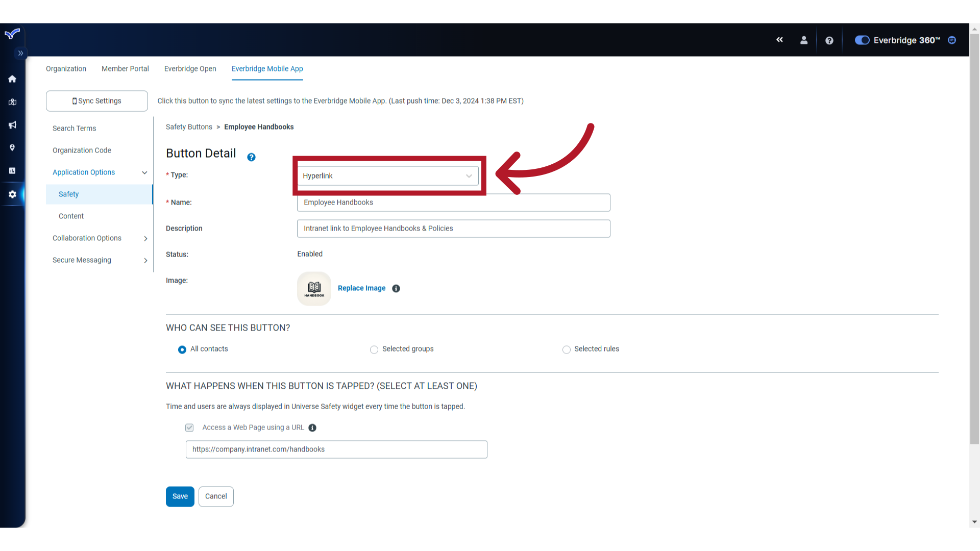
Task: Click the Replace Image link
Action: click(x=361, y=288)
